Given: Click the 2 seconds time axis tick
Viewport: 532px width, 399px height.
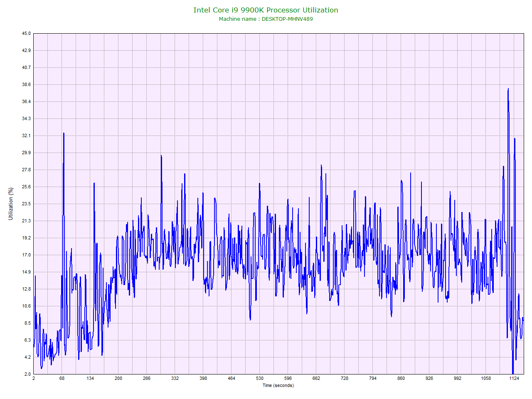Looking at the screenshot, I should point(34,378).
